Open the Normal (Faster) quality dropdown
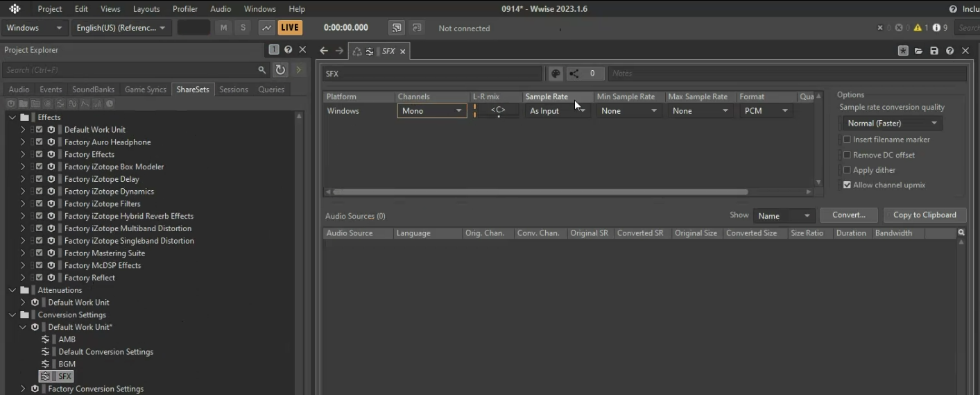The image size is (980, 395). tap(892, 123)
